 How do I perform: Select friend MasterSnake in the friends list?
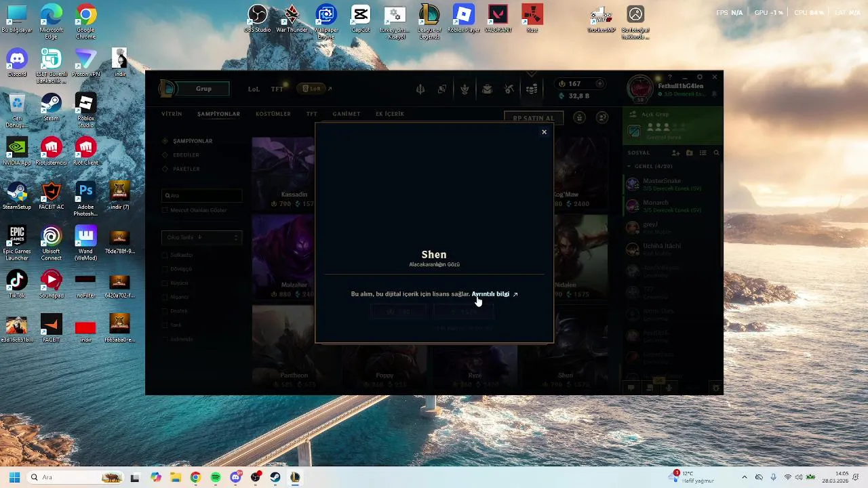click(671, 184)
